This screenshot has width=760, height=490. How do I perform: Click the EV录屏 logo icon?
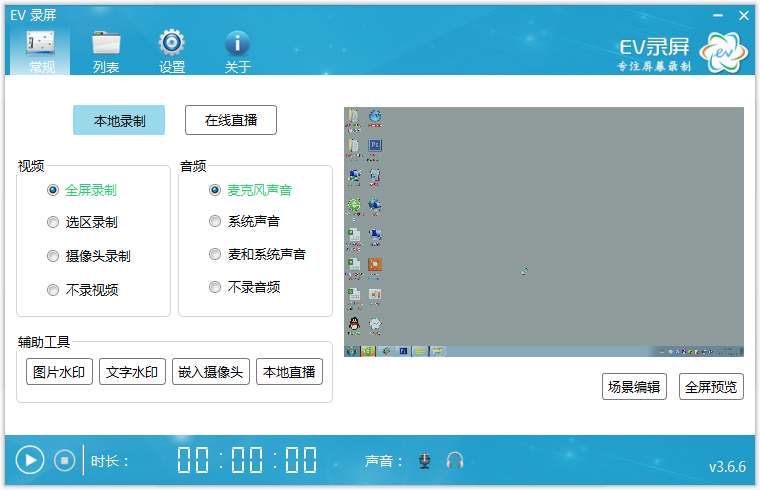[722, 51]
